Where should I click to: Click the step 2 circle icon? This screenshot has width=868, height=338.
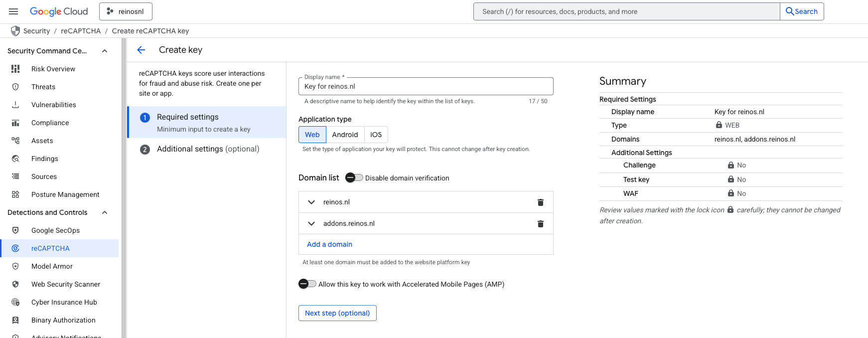(145, 150)
